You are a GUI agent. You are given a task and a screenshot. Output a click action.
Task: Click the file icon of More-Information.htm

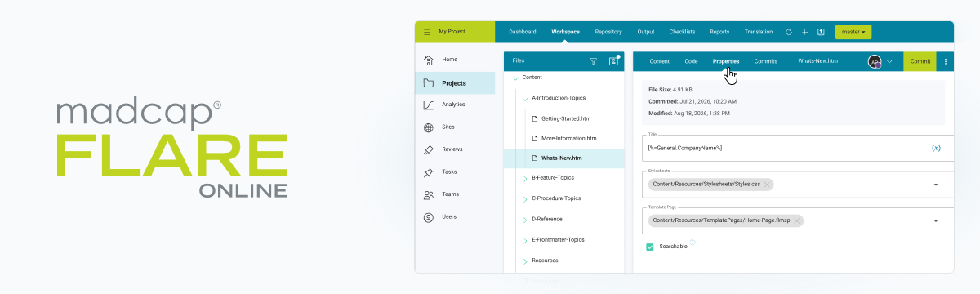536,138
